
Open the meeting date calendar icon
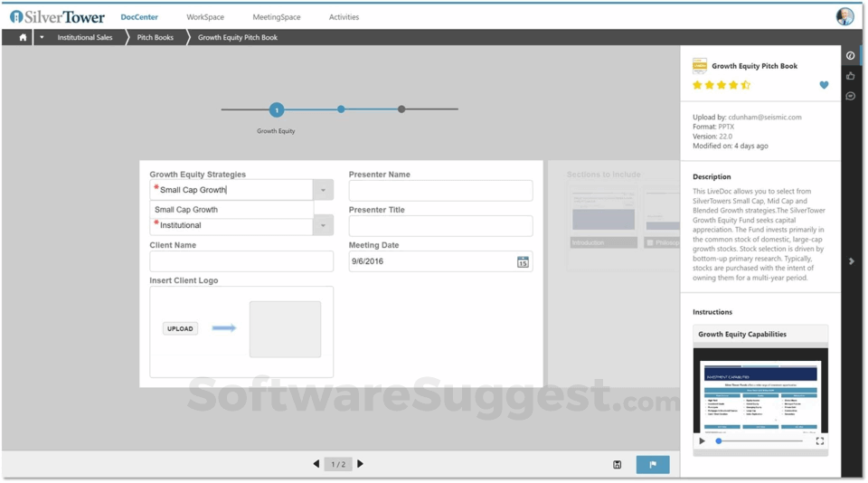pos(523,262)
